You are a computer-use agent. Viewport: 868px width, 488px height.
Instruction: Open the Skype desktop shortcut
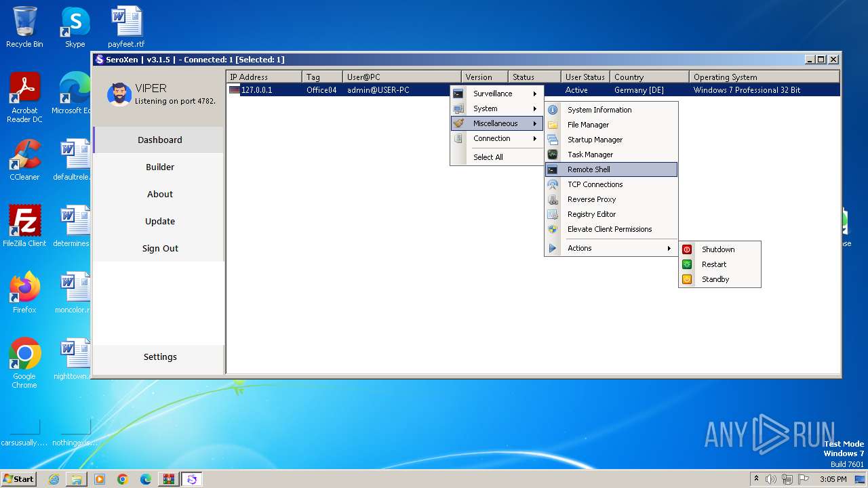coord(75,27)
